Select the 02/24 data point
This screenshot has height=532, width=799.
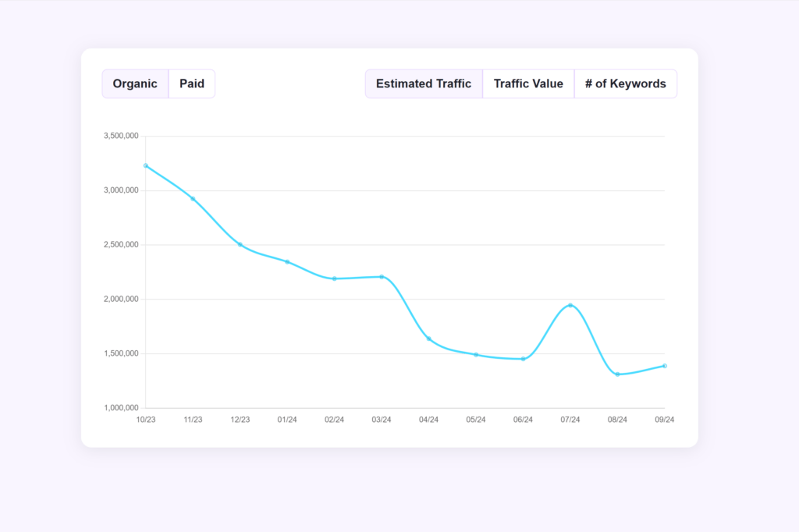pos(334,278)
